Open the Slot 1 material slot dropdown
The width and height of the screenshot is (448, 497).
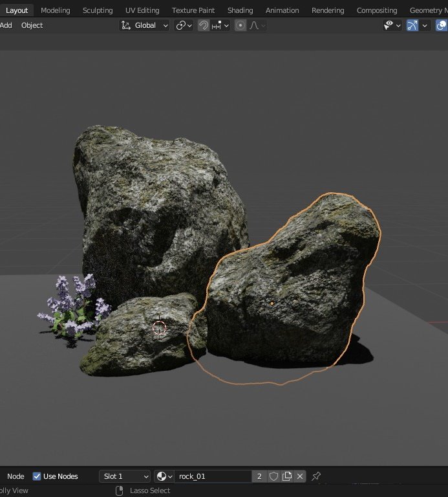(x=125, y=476)
